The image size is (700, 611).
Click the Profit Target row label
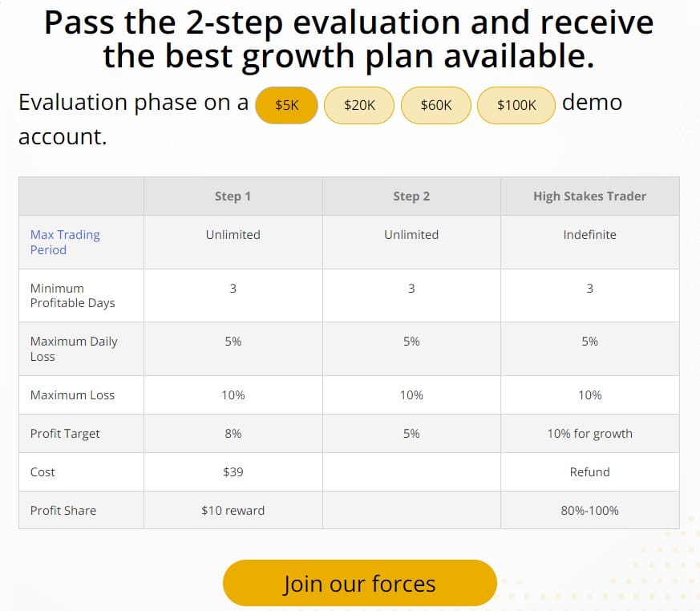pyautogui.click(x=65, y=433)
